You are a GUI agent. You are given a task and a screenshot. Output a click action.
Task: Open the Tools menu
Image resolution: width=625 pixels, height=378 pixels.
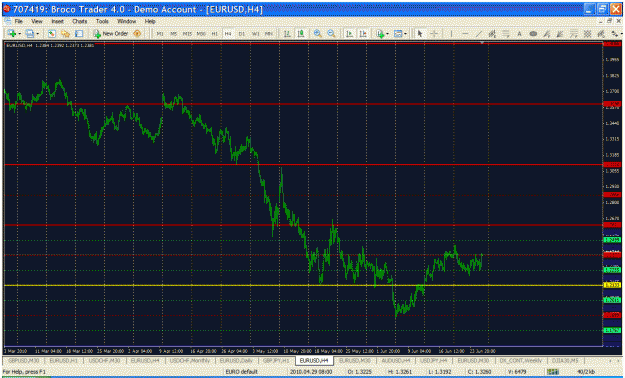tap(102, 21)
